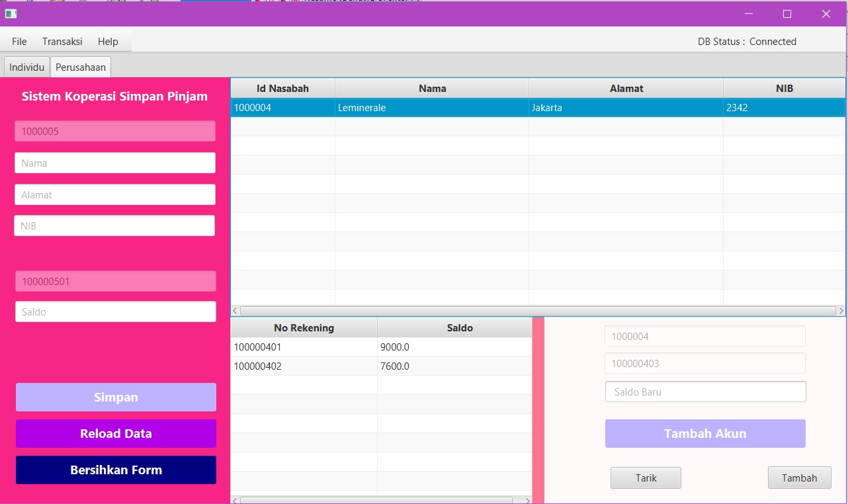Click the NIB input field
This screenshot has width=848, height=504.
(114, 225)
